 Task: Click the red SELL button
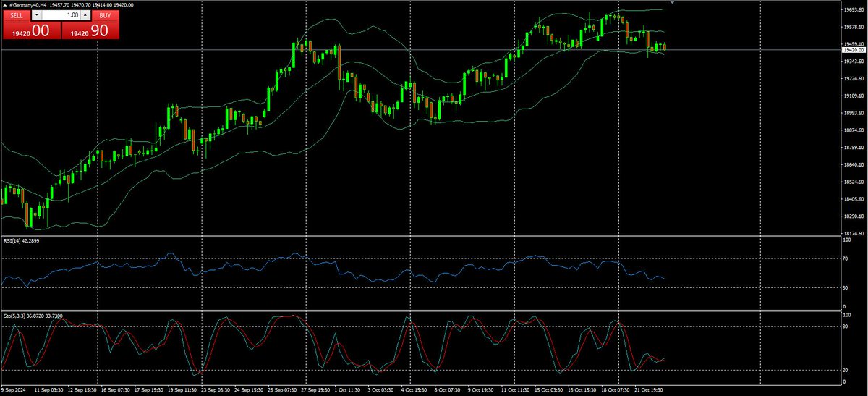[x=16, y=14]
